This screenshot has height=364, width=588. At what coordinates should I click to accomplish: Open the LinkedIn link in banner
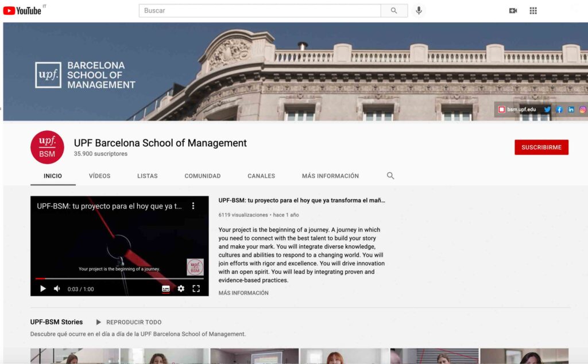[x=571, y=110]
